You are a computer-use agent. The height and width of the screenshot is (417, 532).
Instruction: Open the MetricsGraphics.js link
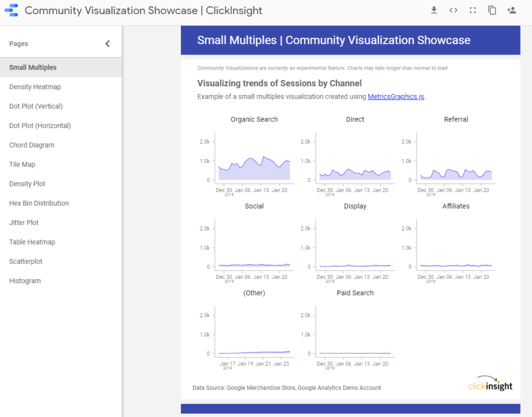396,96
